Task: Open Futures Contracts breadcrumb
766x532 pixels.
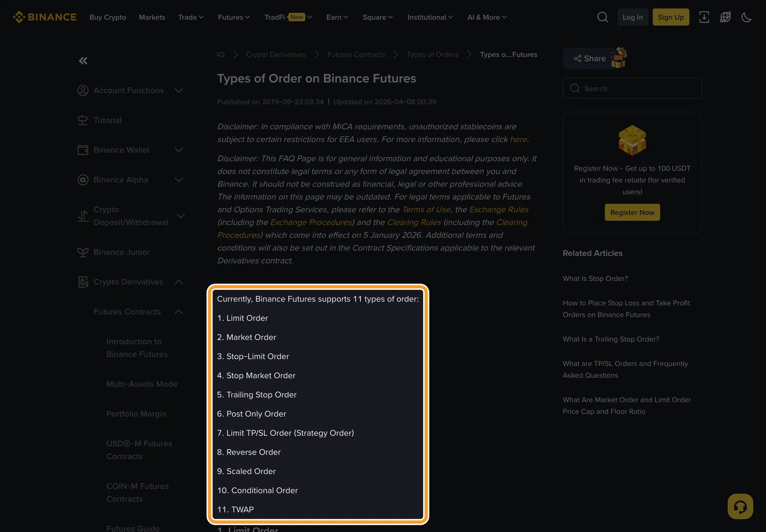Action: pyautogui.click(x=356, y=55)
